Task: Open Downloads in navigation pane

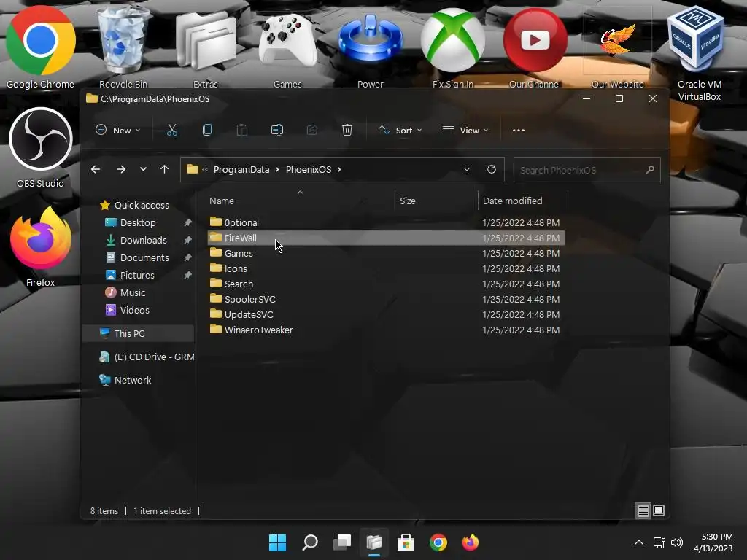Action: [x=144, y=241]
